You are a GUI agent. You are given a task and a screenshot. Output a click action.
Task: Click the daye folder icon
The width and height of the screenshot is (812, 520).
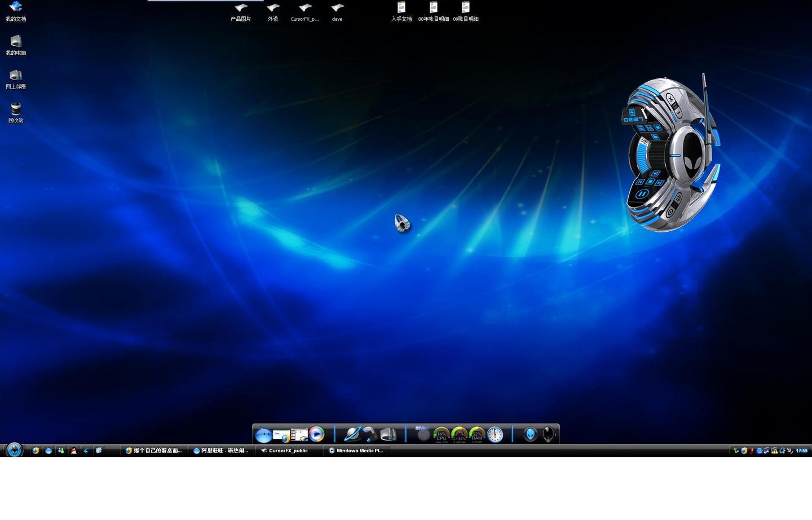click(337, 12)
